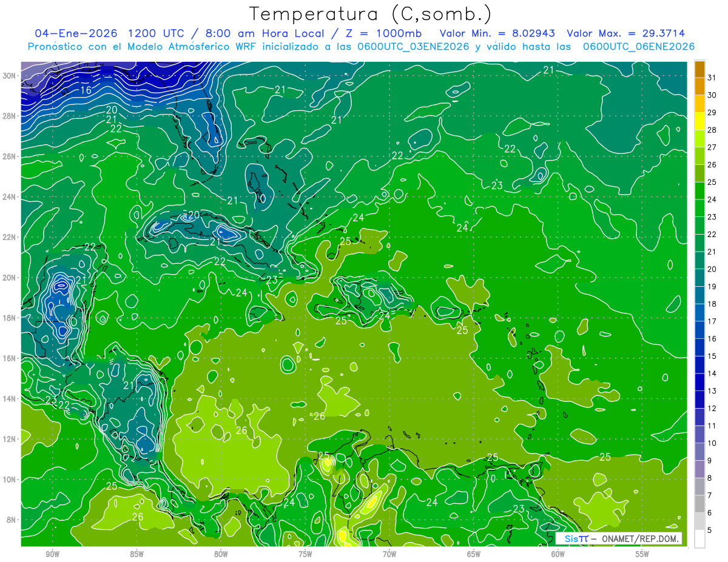The width and height of the screenshot is (728, 562).
Task: Click the 24N latitude axis label
Action: (10, 197)
